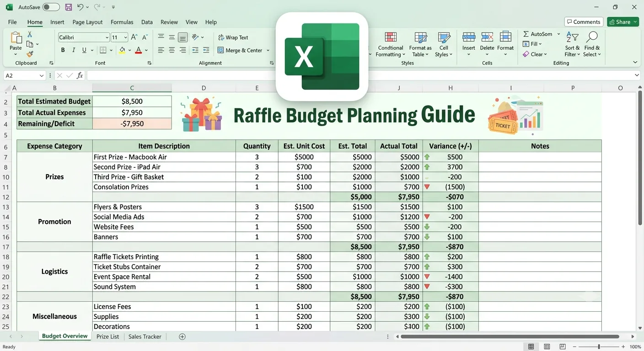
Task: Expand the Fill Color dropdown arrow
Action: coord(130,50)
